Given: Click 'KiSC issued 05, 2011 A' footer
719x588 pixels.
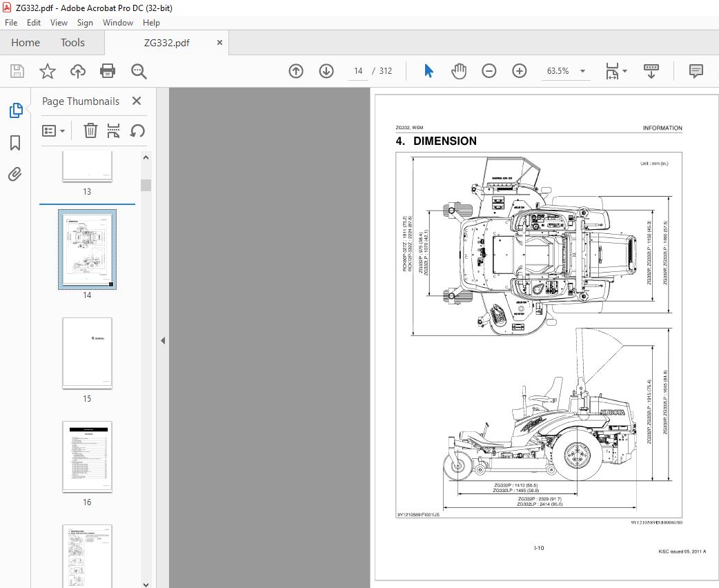Looking at the screenshot, I should point(682,551).
